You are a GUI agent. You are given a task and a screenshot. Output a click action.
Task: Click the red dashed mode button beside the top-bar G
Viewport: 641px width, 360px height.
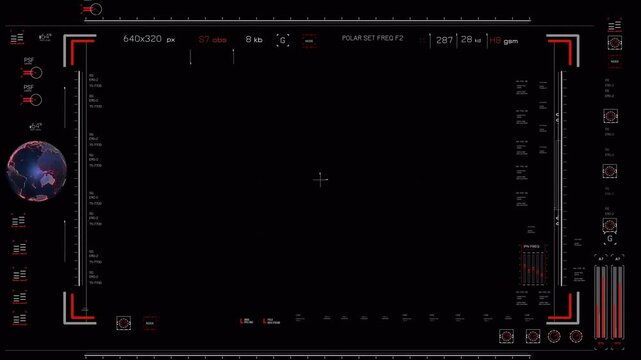tap(309, 41)
